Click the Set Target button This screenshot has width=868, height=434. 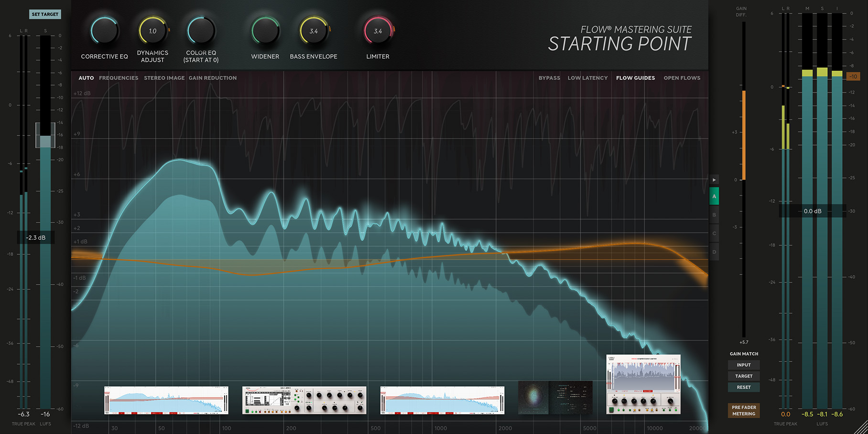tap(45, 14)
